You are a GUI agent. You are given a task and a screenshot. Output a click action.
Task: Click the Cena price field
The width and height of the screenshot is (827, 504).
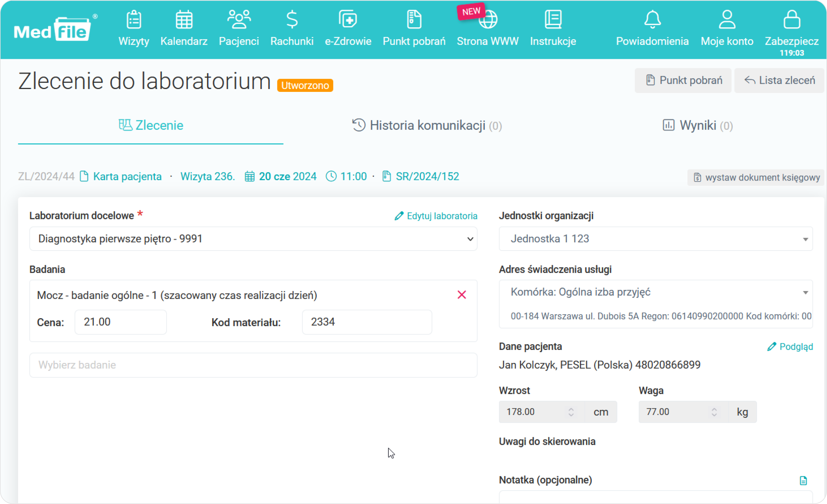coord(121,322)
